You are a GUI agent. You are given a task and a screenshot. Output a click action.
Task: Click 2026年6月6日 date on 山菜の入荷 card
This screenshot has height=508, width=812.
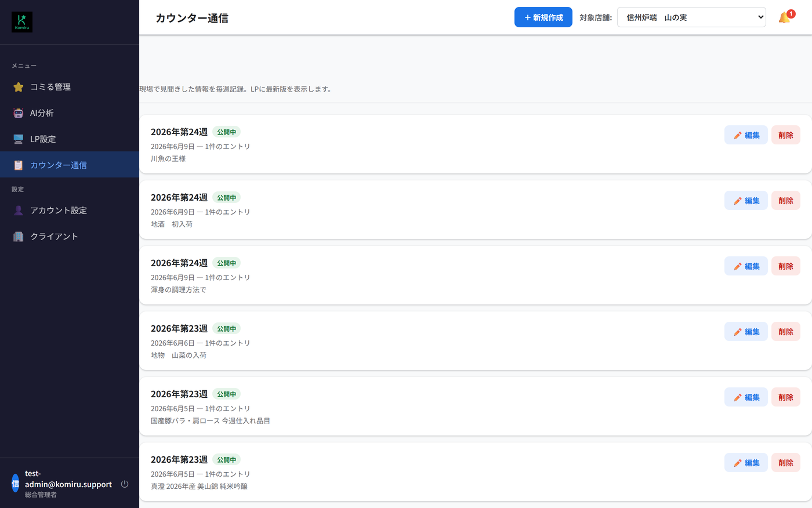tap(173, 343)
